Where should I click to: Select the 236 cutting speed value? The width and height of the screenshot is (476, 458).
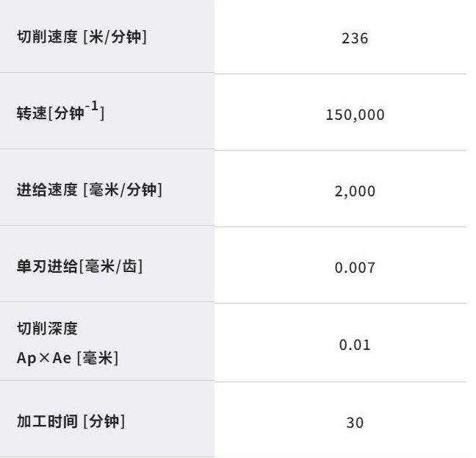click(x=355, y=38)
